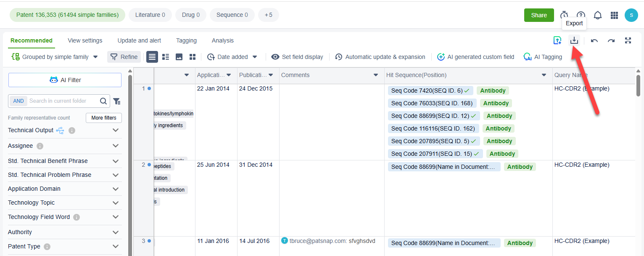Switch to image thumbnail view
Viewport: 644px width, 256px height.
tap(179, 57)
